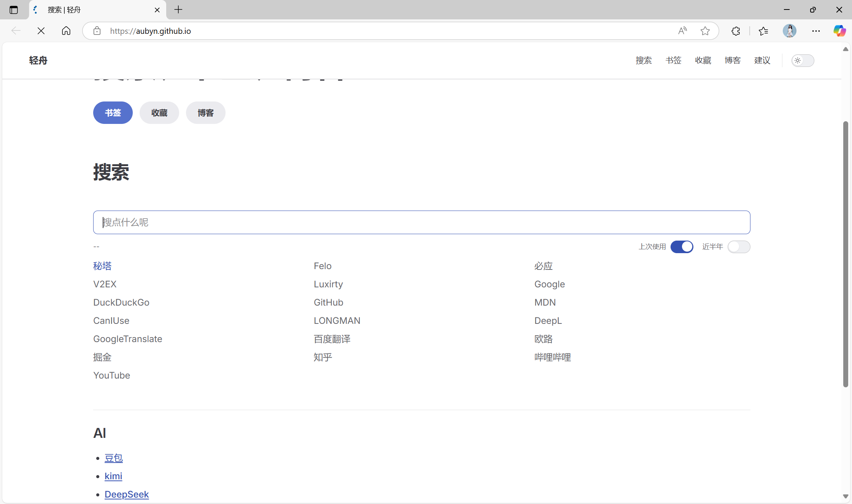Choose DeepL translation option
This screenshot has height=504, width=852.
coord(548,321)
